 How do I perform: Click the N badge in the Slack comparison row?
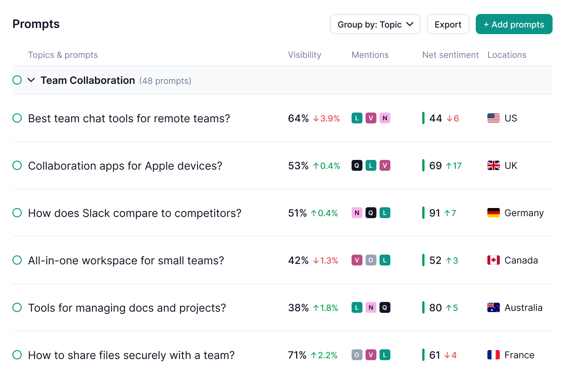pyautogui.click(x=357, y=213)
